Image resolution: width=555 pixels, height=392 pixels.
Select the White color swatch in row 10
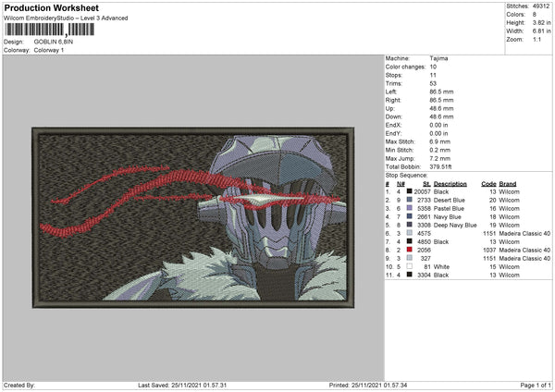pos(409,266)
